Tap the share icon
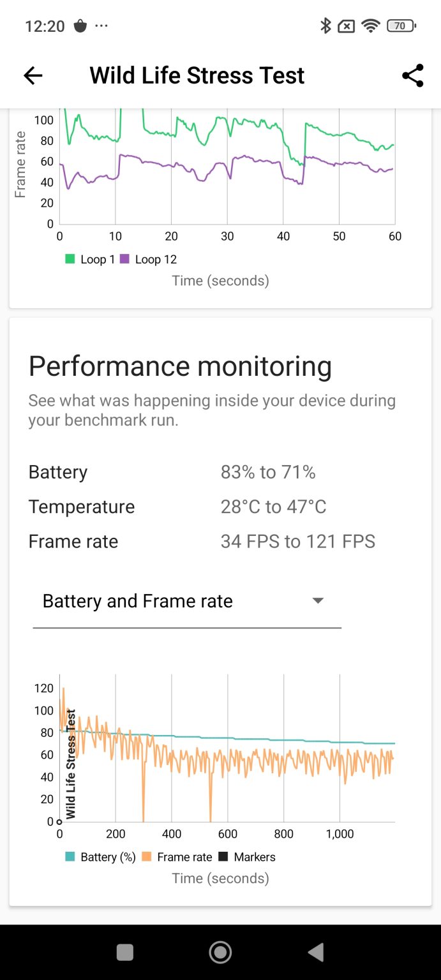 coord(413,75)
